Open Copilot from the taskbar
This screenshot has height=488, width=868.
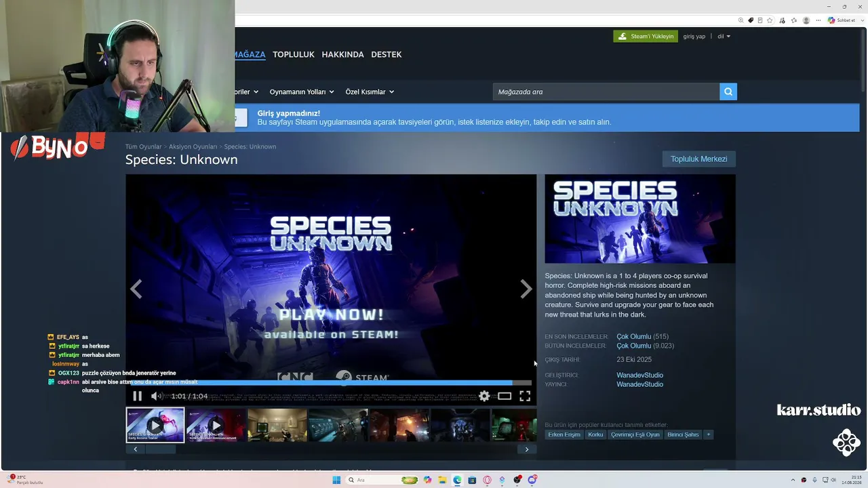pos(427,480)
